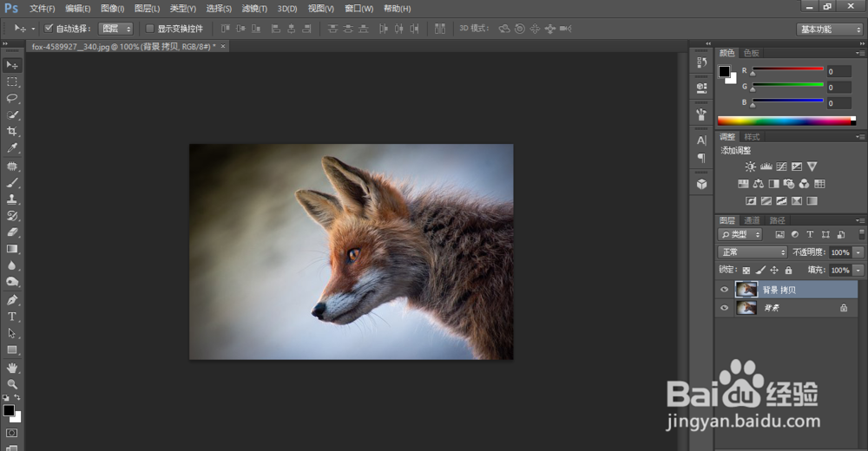Open the 基本功能 workspace dropdown
Screen dimensions: 868x451
tap(829, 29)
